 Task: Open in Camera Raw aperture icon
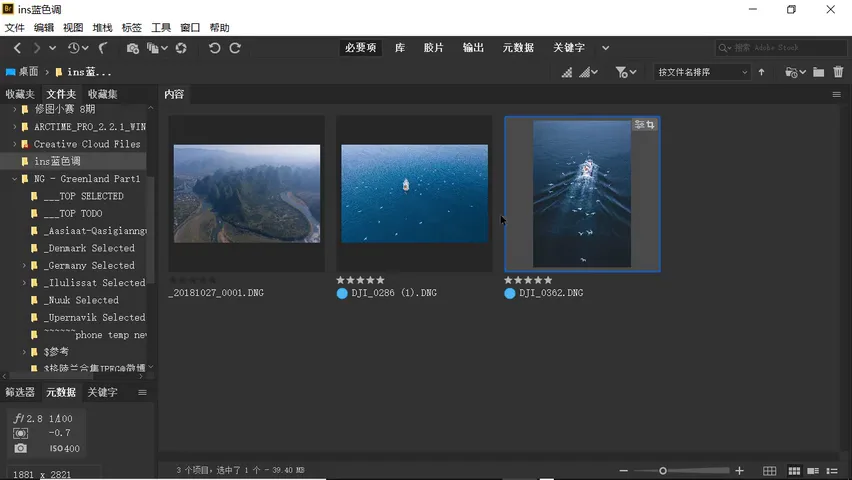click(x=181, y=48)
